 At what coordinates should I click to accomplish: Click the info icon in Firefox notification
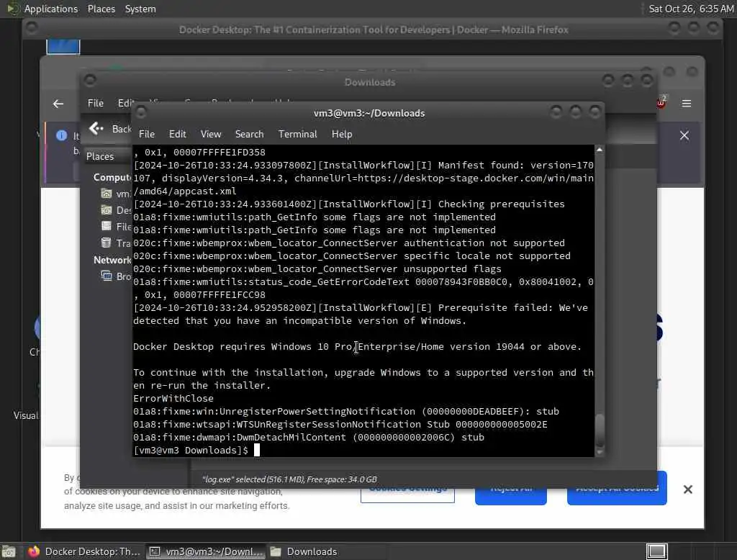[x=62, y=135]
